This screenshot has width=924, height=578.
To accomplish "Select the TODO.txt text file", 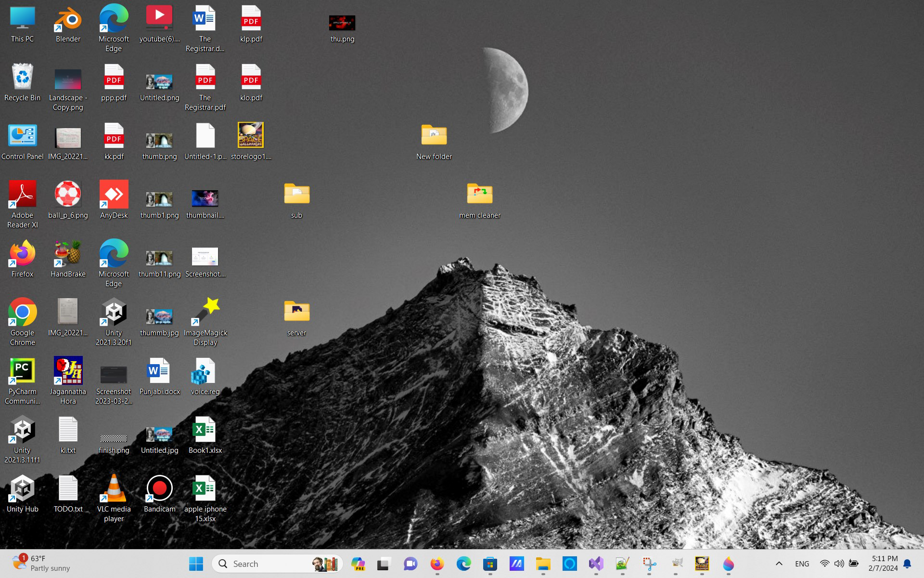I will (x=68, y=494).
